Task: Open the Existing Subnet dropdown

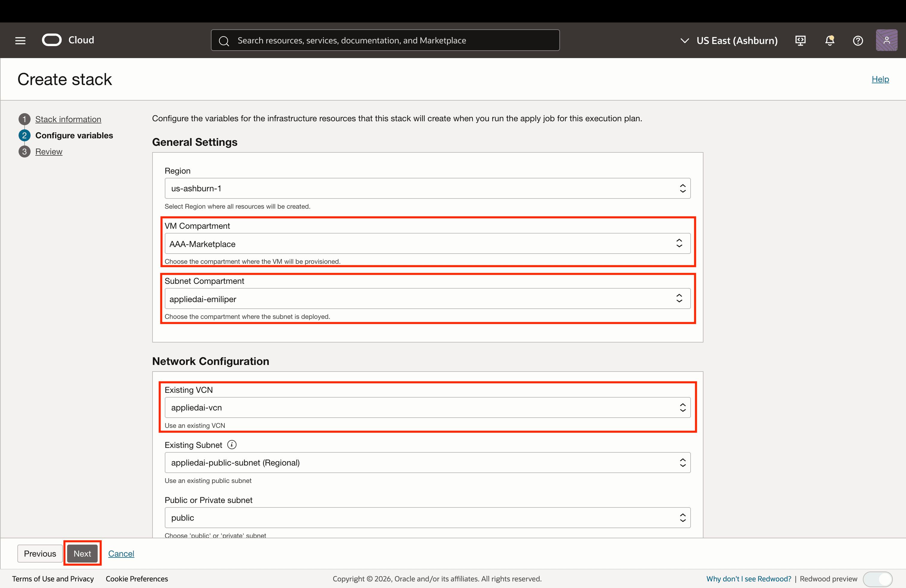Action: click(428, 463)
